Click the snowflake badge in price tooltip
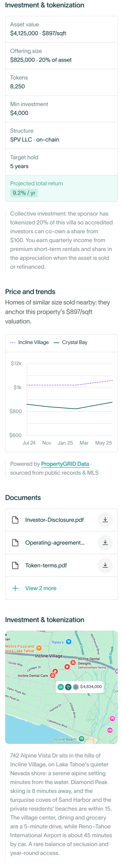 (76, 687)
